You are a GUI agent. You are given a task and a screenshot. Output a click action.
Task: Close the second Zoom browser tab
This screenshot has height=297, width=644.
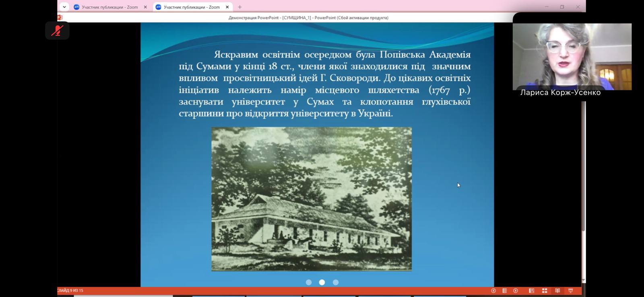[227, 7]
